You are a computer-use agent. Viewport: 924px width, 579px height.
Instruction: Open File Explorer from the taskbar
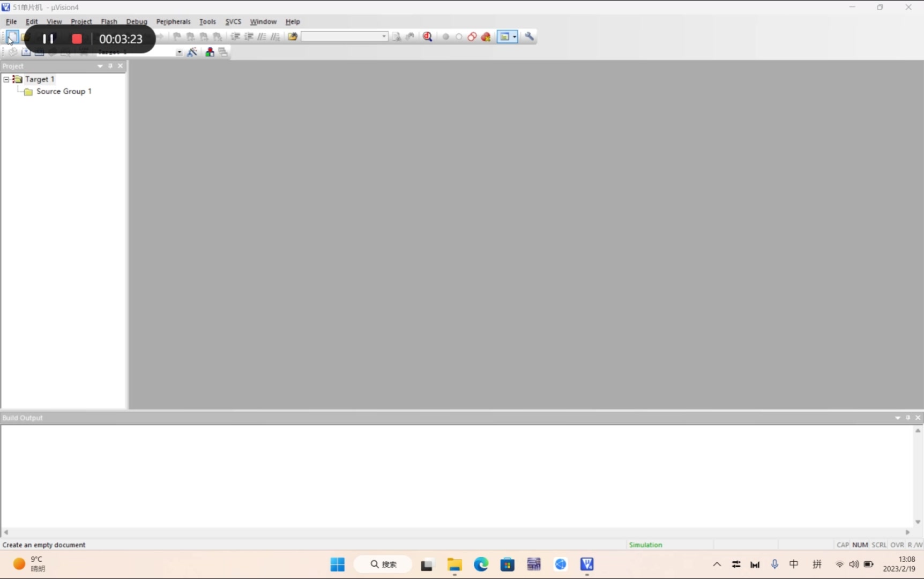(x=454, y=564)
